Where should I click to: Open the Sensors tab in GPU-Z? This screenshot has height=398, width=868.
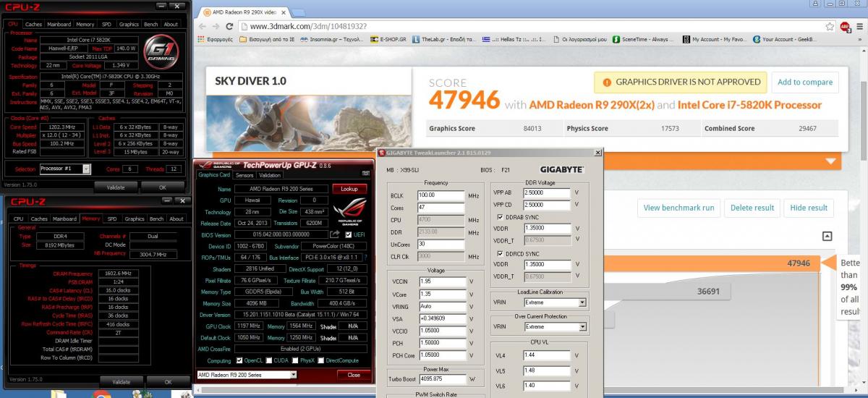pyautogui.click(x=244, y=175)
